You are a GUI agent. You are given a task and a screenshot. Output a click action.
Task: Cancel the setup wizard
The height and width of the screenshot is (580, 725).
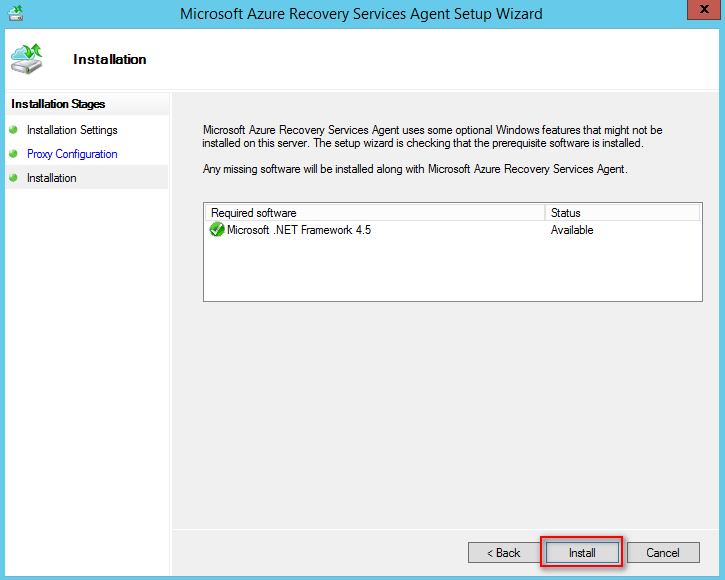(x=663, y=552)
